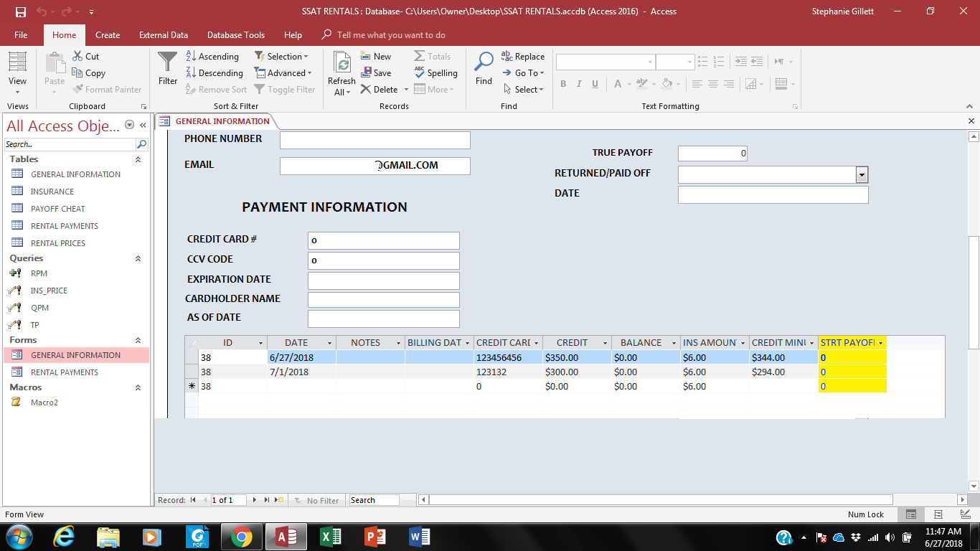The image size is (980, 551).
Task: Click the Cut scissors icon
Action: (78, 57)
